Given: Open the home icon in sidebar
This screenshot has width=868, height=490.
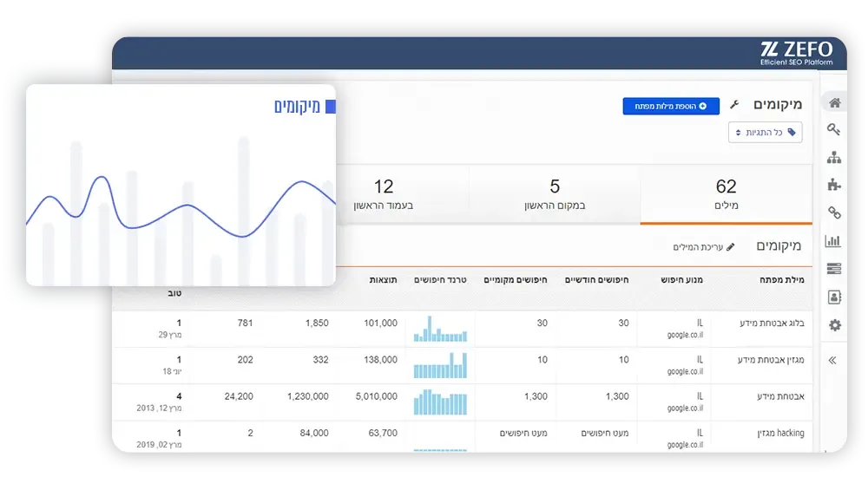Looking at the screenshot, I should point(834,102).
